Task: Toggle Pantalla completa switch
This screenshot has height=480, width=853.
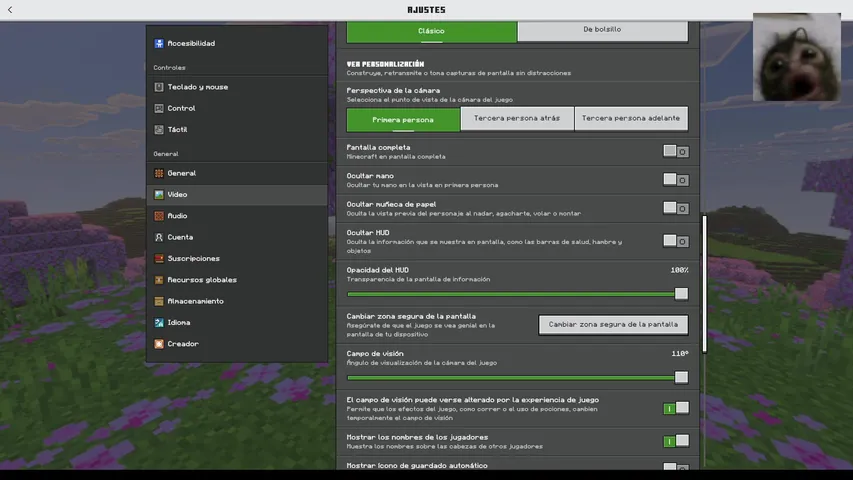Action: pyautogui.click(x=676, y=151)
